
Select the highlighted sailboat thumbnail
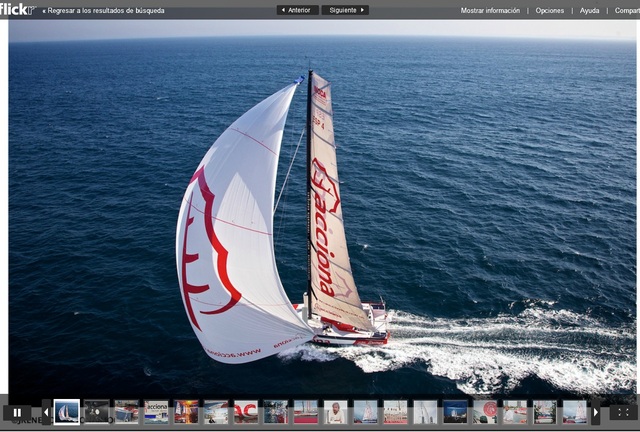[67, 412]
